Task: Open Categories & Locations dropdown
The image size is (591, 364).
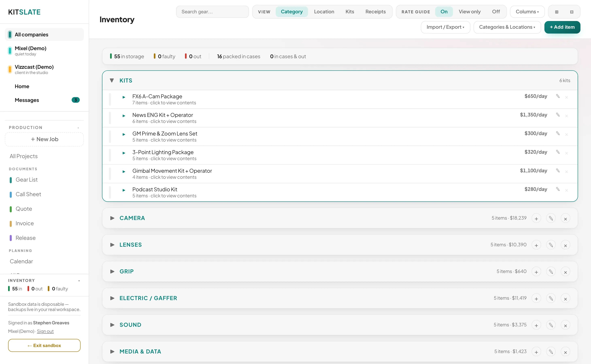Action: 507,27
